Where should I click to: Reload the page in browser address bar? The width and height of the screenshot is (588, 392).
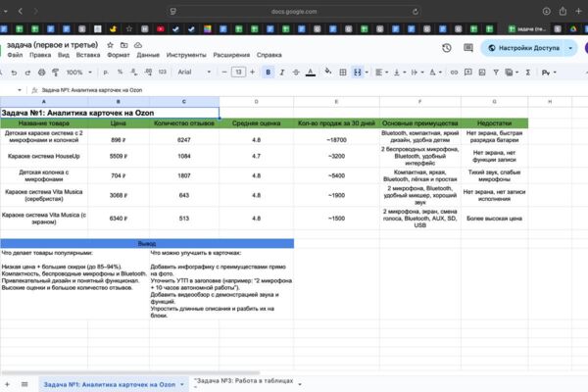pos(416,12)
